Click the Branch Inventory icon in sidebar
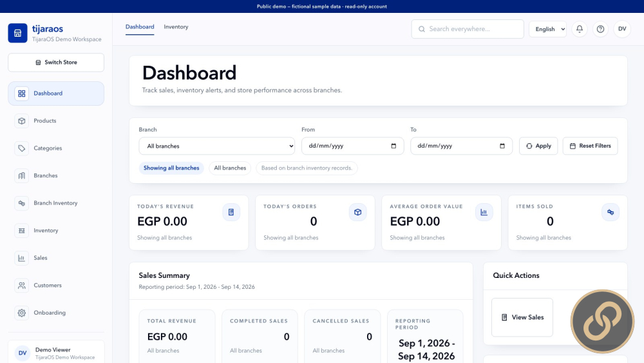Image resolution: width=644 pixels, height=363 pixels. click(x=22, y=203)
